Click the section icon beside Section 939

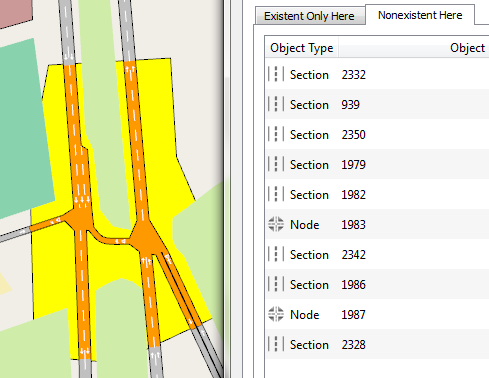[276, 104]
